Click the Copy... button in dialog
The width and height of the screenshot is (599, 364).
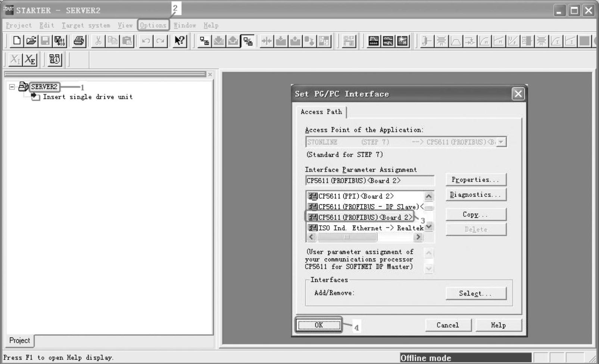(476, 214)
